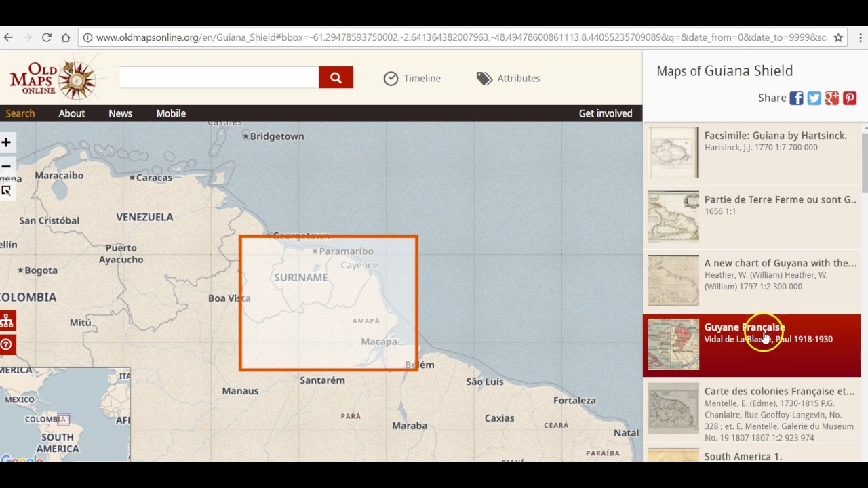This screenshot has width=868, height=488.
Task: Share on Twitter
Action: (x=814, y=98)
